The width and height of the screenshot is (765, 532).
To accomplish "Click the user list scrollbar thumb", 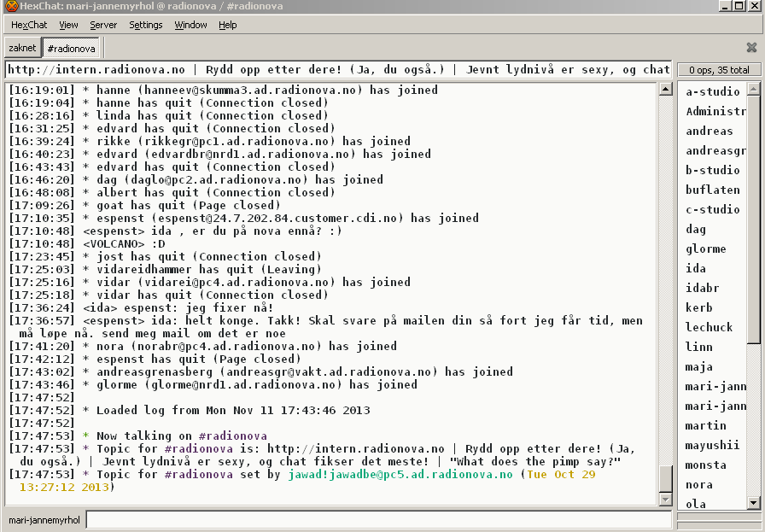I will tap(754, 219).
